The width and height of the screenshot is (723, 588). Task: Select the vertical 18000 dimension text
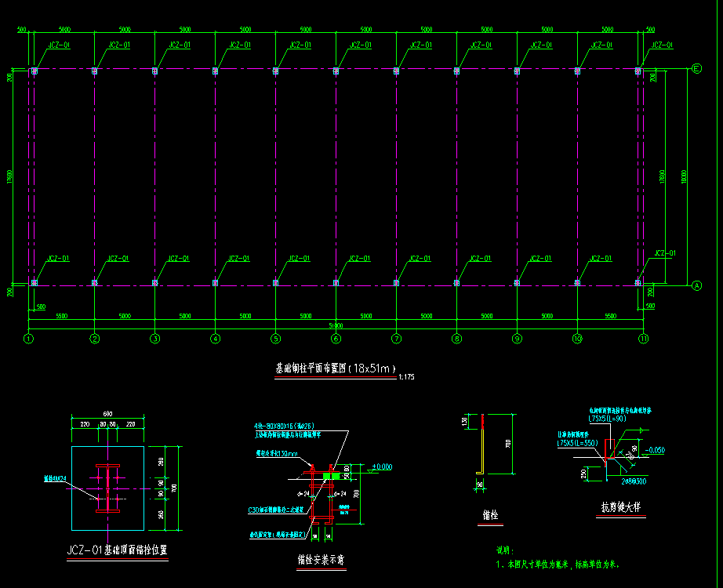tap(684, 176)
